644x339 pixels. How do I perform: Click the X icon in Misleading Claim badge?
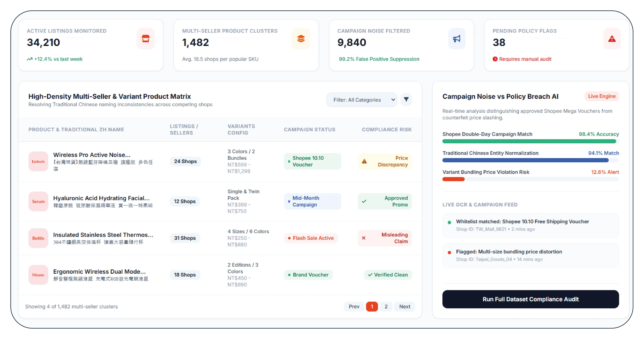tap(364, 238)
